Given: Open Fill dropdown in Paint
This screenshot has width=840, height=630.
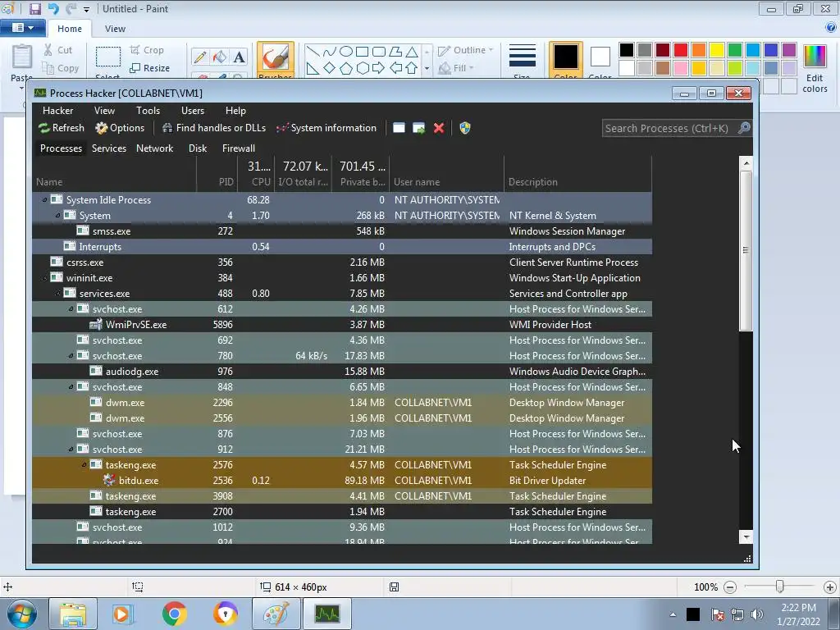Looking at the screenshot, I should pos(456,68).
